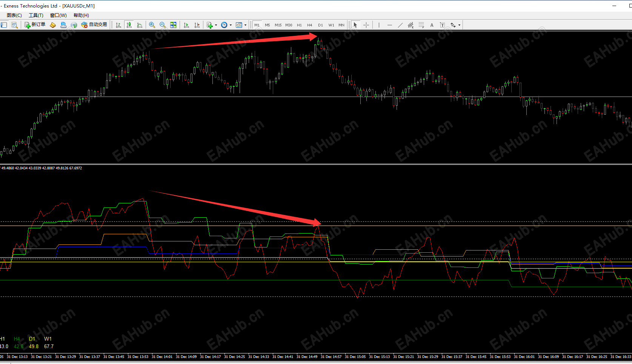Toggle chart shift from right edge

tap(197, 25)
